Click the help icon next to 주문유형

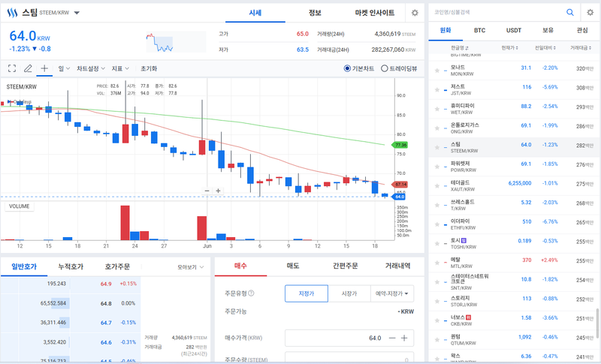click(251, 293)
